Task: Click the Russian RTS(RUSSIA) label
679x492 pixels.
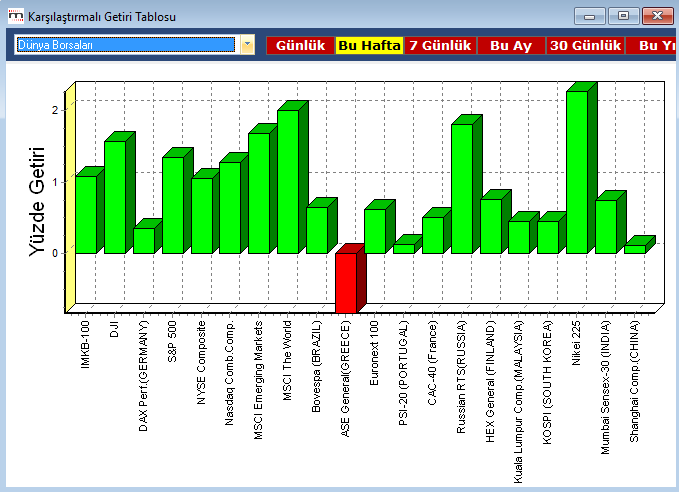Action: point(461,377)
